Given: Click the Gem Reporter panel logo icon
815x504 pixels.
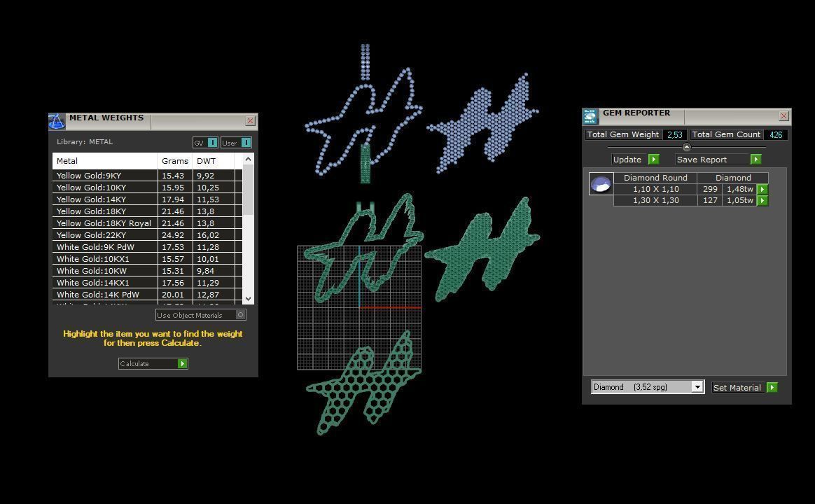Looking at the screenshot, I should (590, 116).
